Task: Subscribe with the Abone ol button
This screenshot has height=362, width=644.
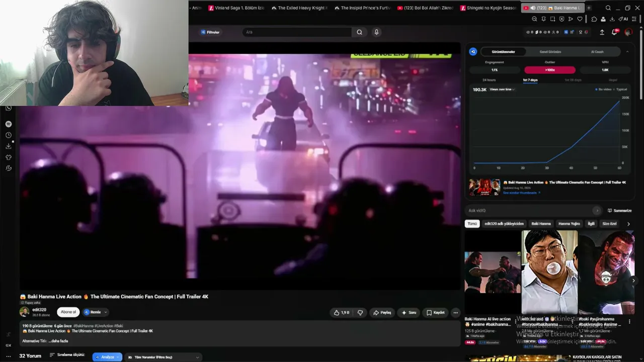Action: point(68,312)
